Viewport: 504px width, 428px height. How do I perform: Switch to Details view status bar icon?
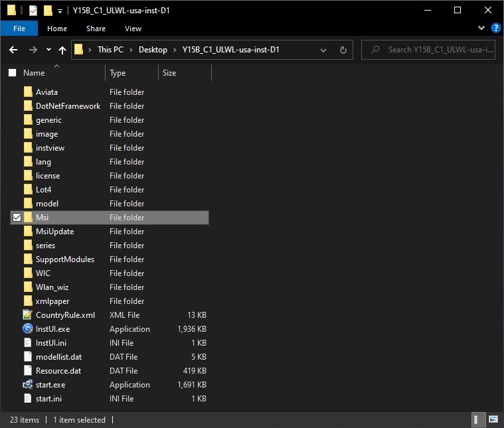click(x=478, y=419)
